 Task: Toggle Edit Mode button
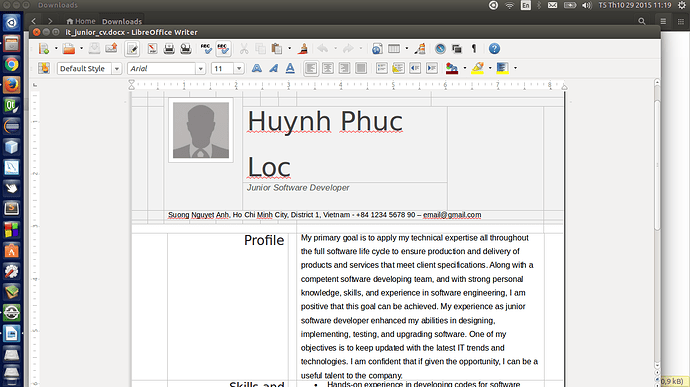[132, 49]
